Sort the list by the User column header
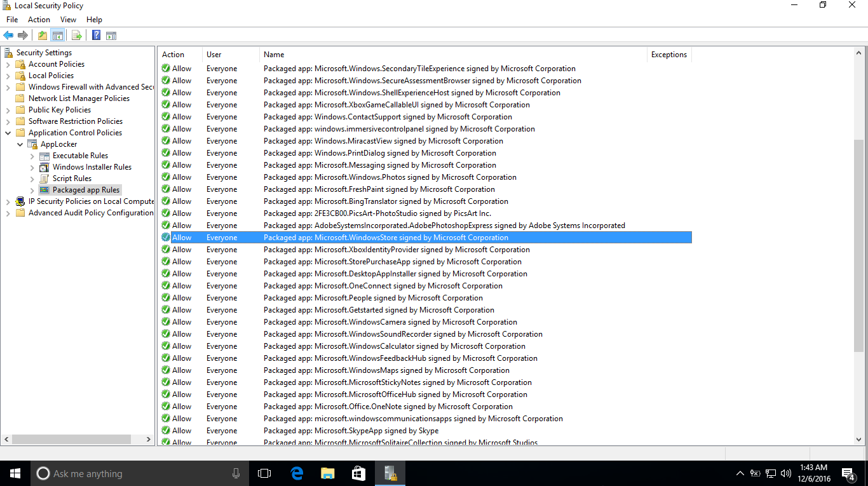 [x=231, y=55]
